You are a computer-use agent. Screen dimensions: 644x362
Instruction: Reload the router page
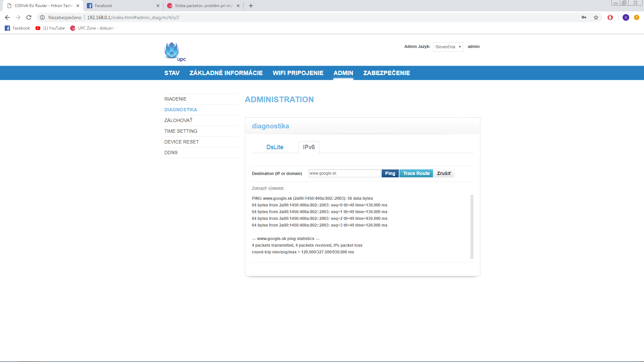click(29, 17)
